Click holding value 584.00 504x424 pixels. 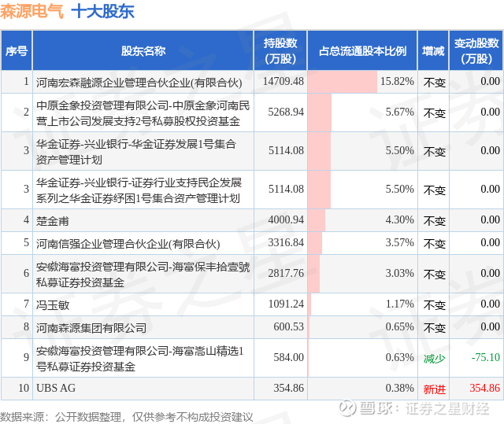coord(289,358)
